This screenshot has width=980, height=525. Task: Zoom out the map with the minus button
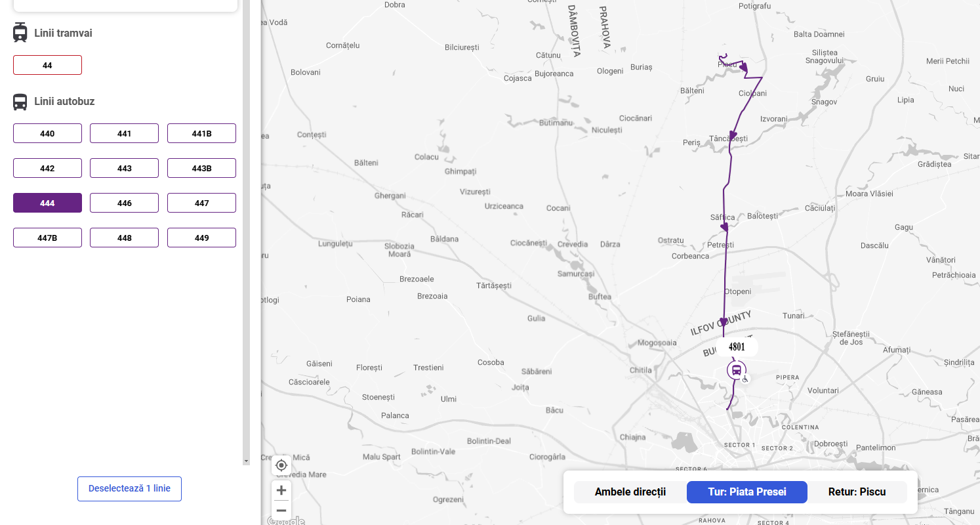(x=281, y=510)
